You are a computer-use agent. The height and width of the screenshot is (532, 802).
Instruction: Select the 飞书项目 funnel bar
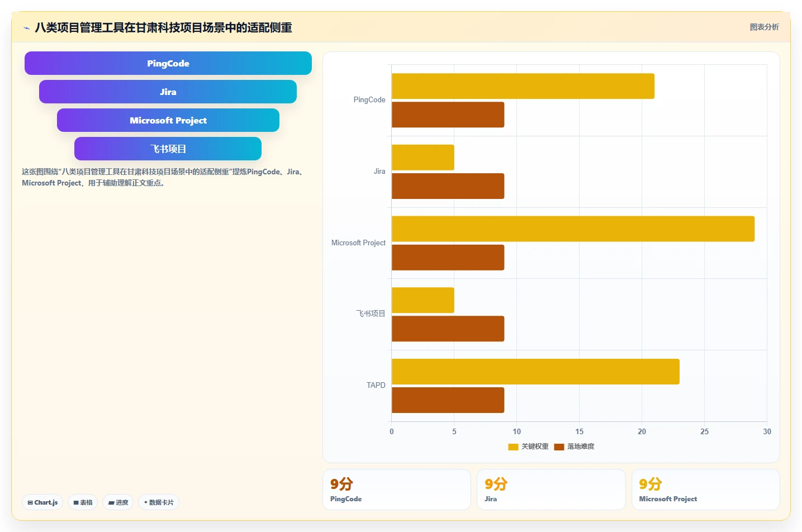pyautogui.click(x=168, y=149)
